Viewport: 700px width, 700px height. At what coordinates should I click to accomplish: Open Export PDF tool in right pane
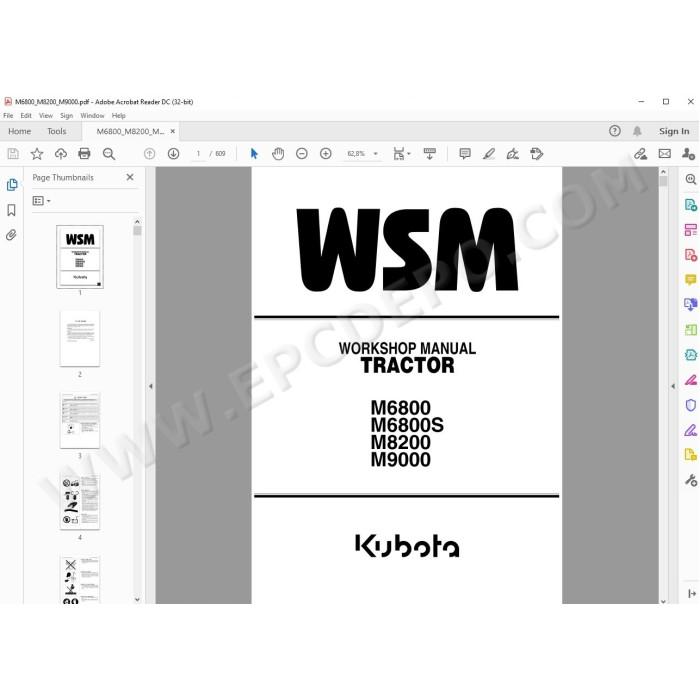[x=691, y=205]
